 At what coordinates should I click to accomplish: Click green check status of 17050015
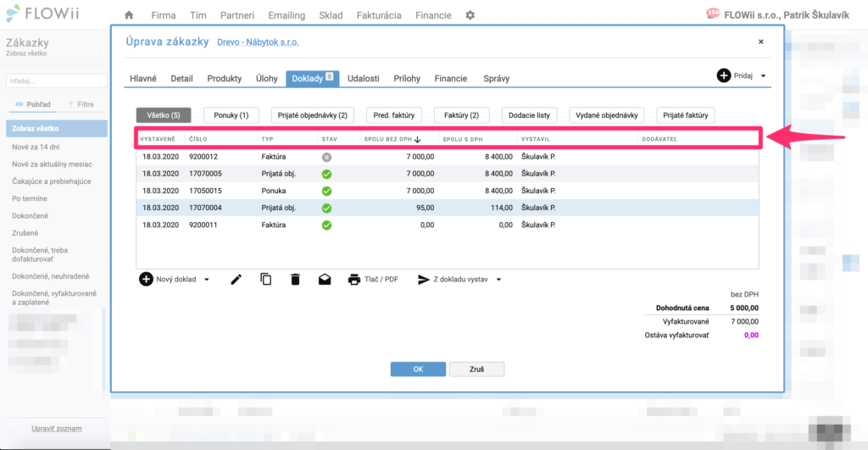tap(326, 191)
